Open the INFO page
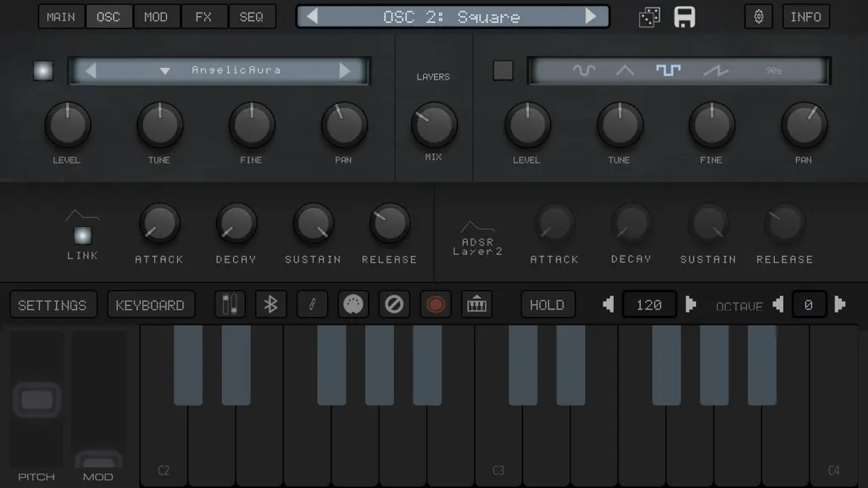 click(x=806, y=17)
